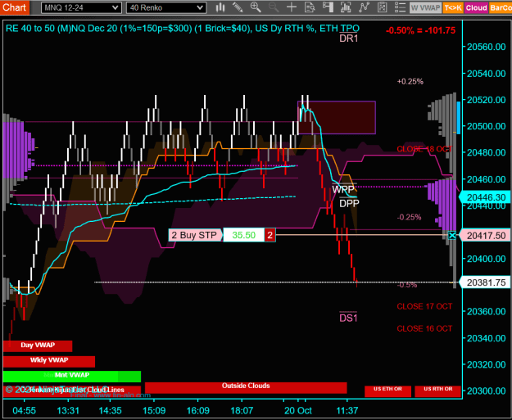Click the Wkly VWAP red status bar
This screenshot has width=512, height=420.
click(x=49, y=361)
